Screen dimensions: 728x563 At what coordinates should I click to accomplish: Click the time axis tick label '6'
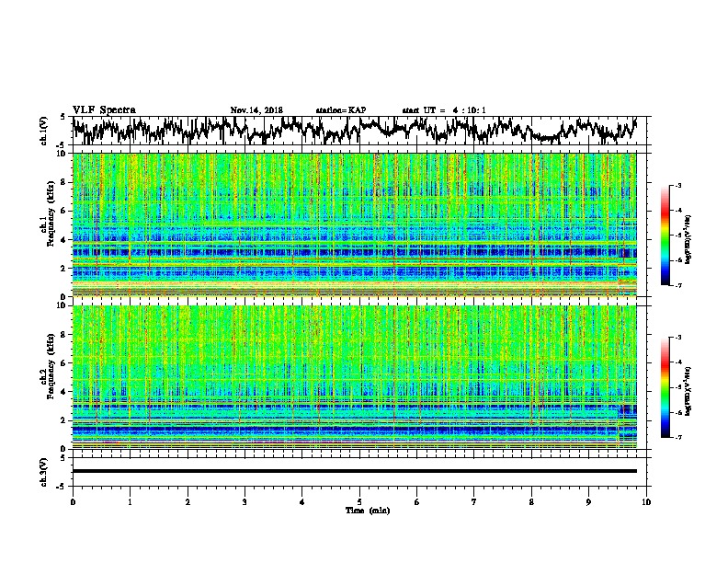[417, 502]
